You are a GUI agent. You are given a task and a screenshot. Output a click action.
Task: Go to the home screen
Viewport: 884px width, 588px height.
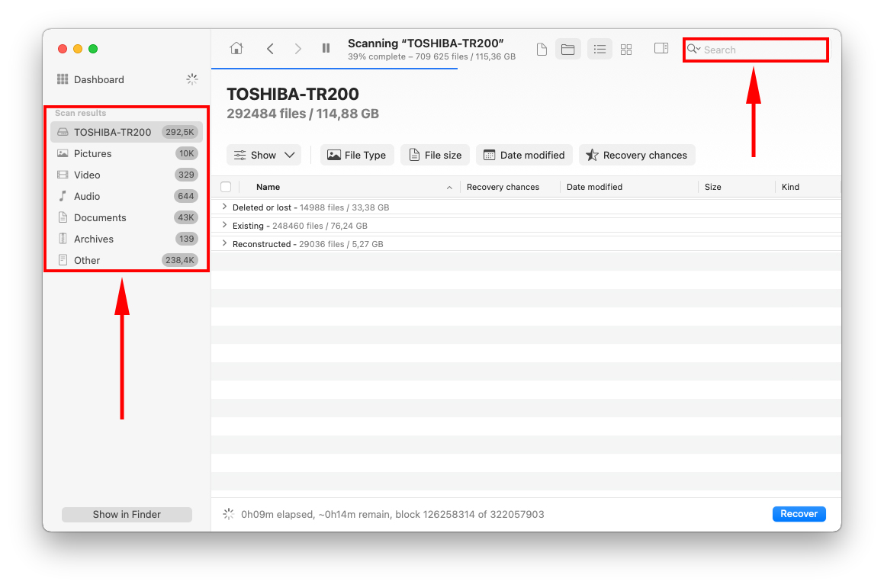(236, 49)
